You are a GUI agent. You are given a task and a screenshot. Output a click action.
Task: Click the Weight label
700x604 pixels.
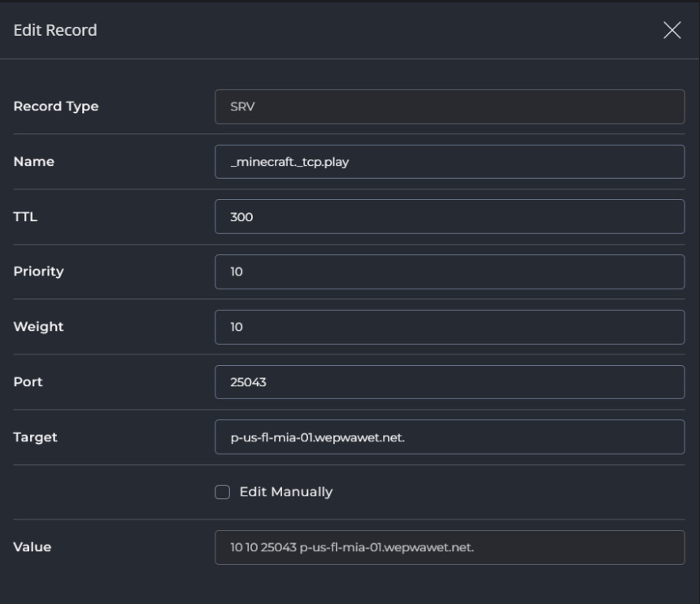pyautogui.click(x=38, y=327)
